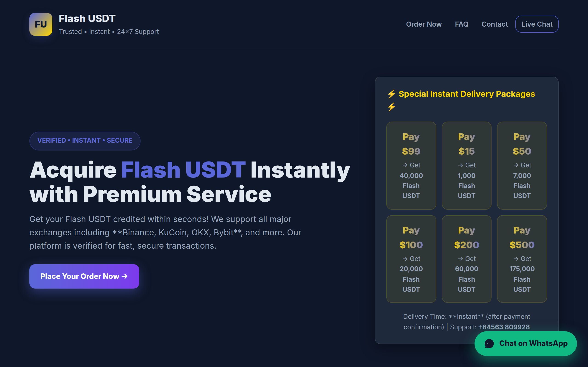Click the lightning bolt before Special Instant Delivery Packages
Image resolution: width=588 pixels, height=367 pixels.
pyautogui.click(x=391, y=94)
